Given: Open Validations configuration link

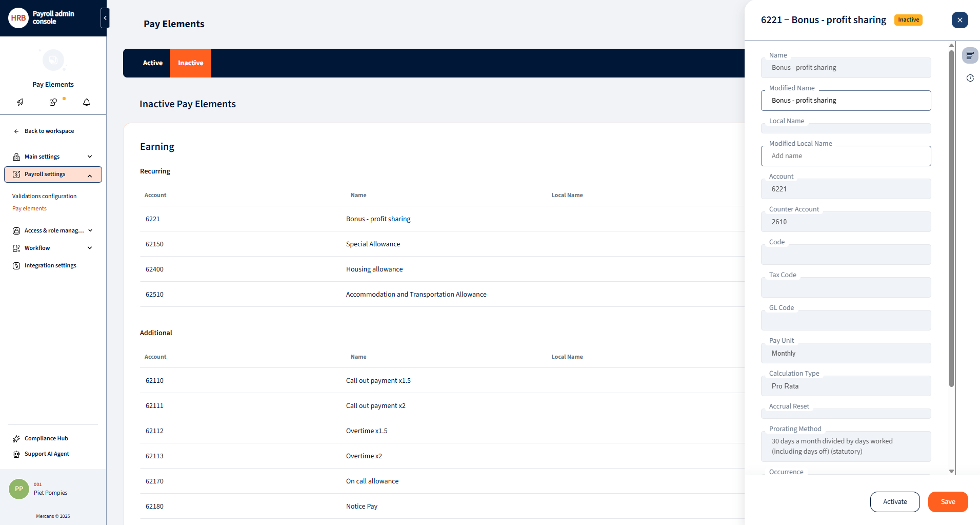Looking at the screenshot, I should coord(44,196).
